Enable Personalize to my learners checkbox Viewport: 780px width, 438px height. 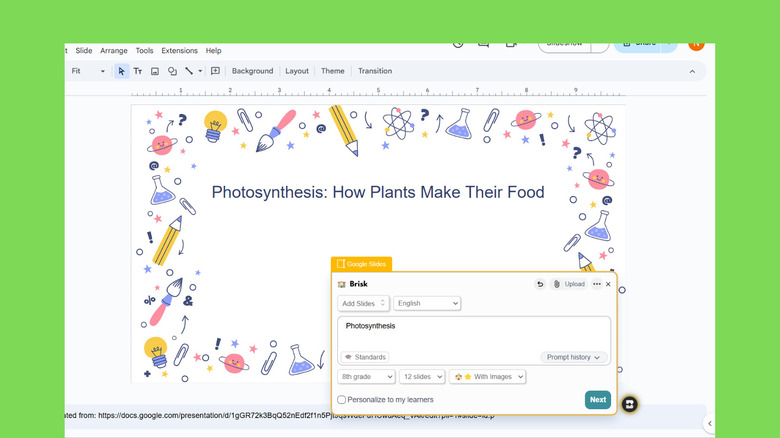pos(342,400)
